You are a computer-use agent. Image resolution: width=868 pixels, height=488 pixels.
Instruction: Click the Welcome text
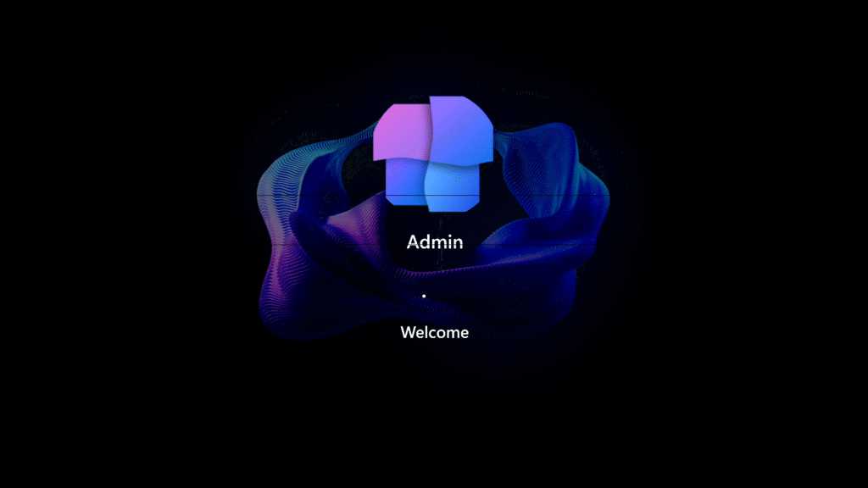coord(435,332)
